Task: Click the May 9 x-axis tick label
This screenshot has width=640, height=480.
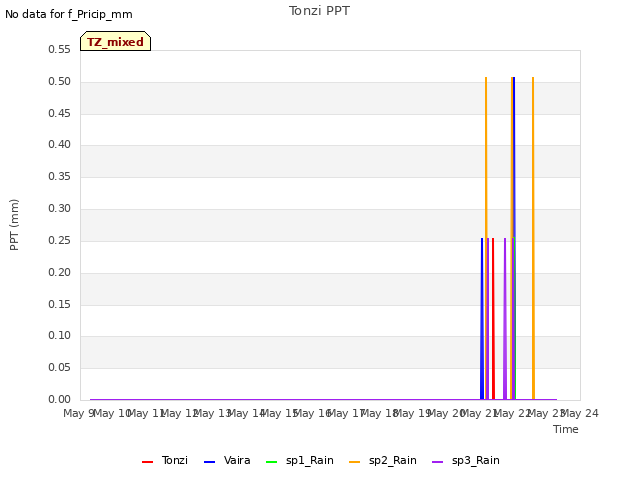Action: [x=78, y=413]
